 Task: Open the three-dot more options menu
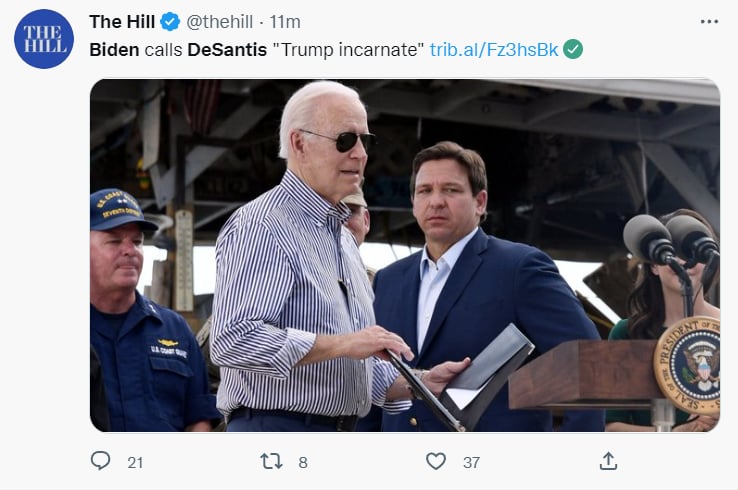click(x=709, y=22)
